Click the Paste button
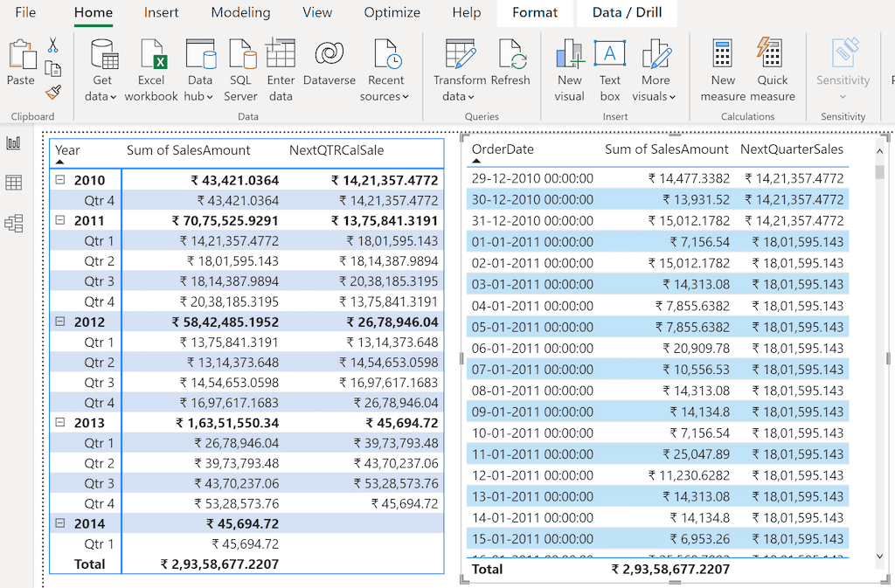This screenshot has height=588, width=895. [20, 62]
